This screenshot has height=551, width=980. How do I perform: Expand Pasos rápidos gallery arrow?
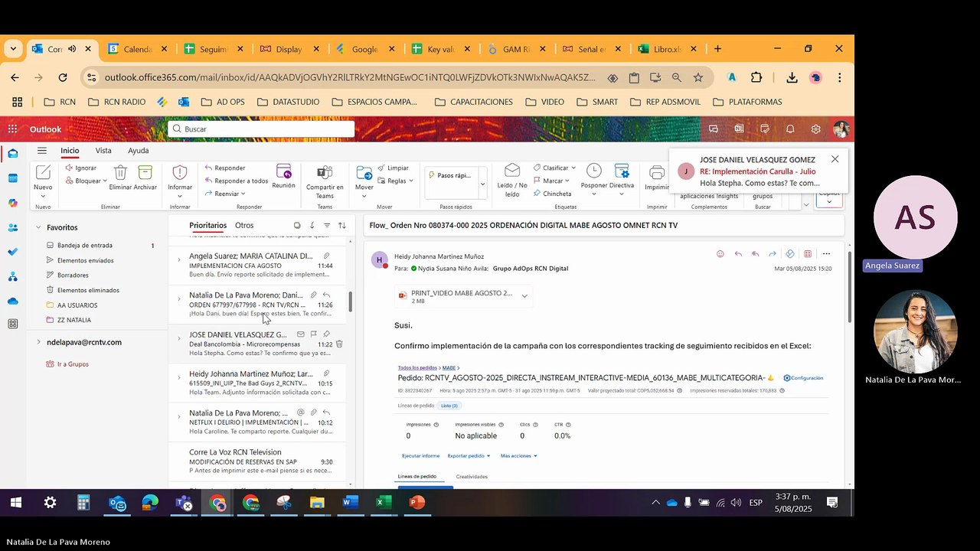tap(482, 184)
